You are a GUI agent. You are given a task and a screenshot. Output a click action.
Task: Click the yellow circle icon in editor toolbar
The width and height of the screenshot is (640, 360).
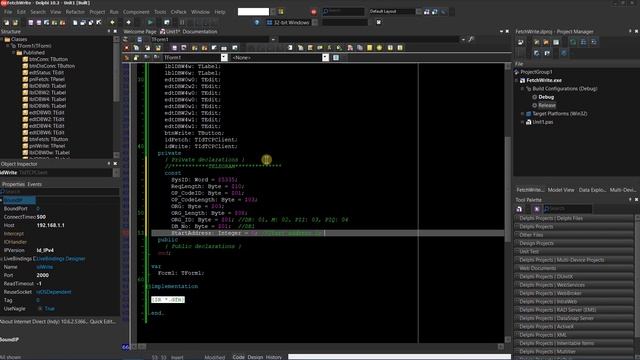point(380,48)
